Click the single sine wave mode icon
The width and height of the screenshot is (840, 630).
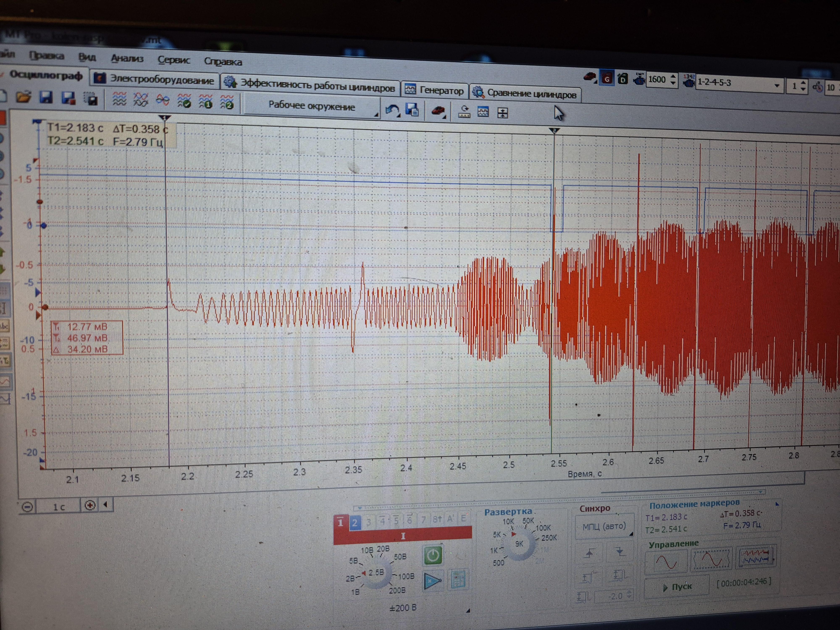pos(666,562)
